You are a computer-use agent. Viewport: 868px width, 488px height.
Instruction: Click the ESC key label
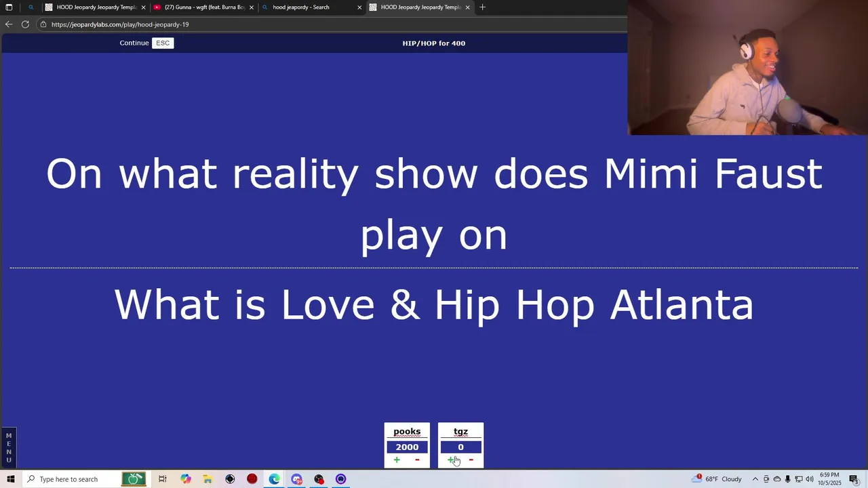163,43
